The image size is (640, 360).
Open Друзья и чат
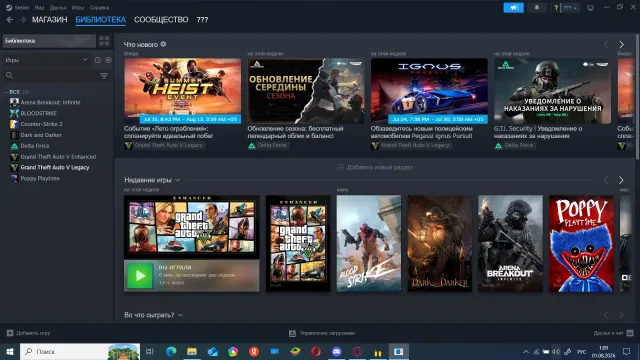pos(613,333)
